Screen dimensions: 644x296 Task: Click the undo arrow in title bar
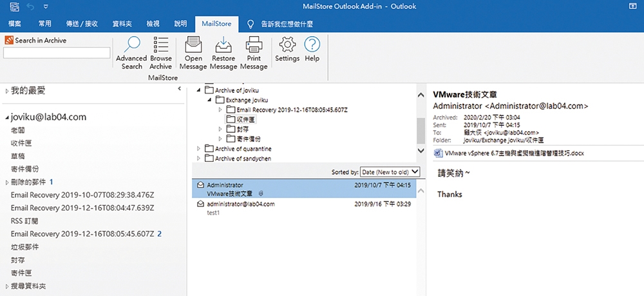point(30,6)
